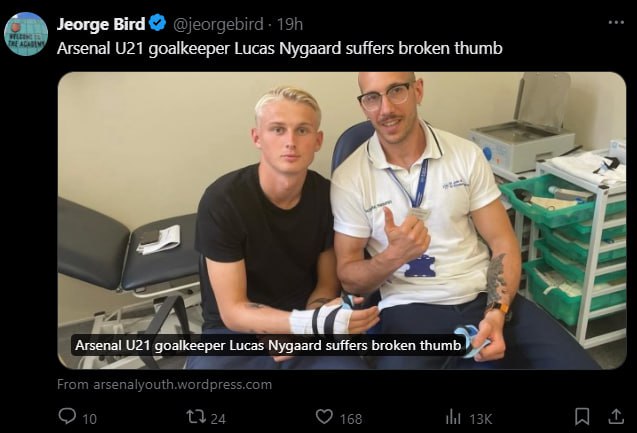Click the headline caption over the image

click(x=268, y=345)
